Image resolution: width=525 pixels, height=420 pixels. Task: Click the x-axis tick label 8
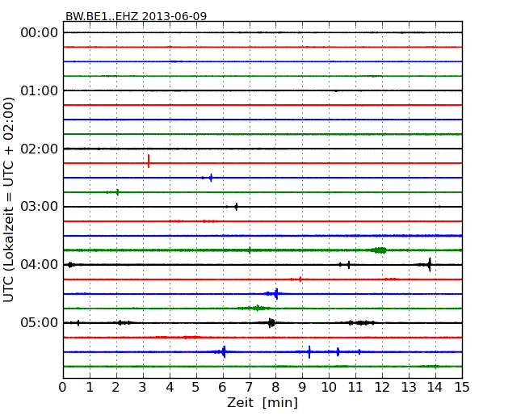coord(275,388)
